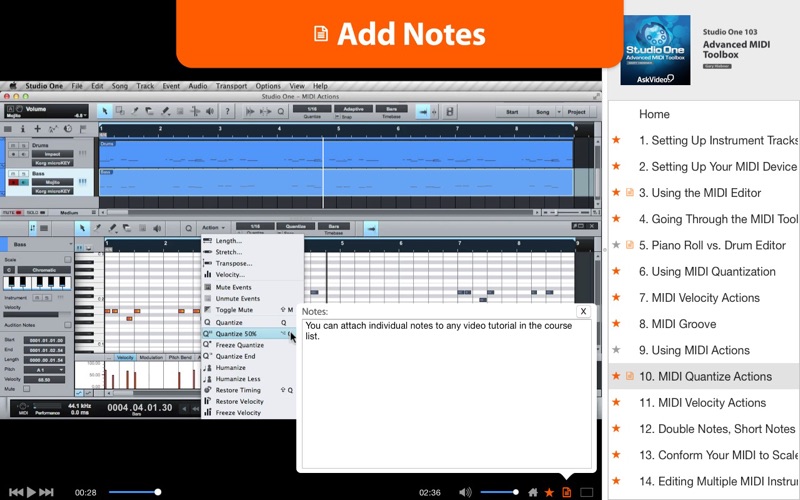
Task: Toggle the notes icon in the player bar
Action: tap(566, 492)
